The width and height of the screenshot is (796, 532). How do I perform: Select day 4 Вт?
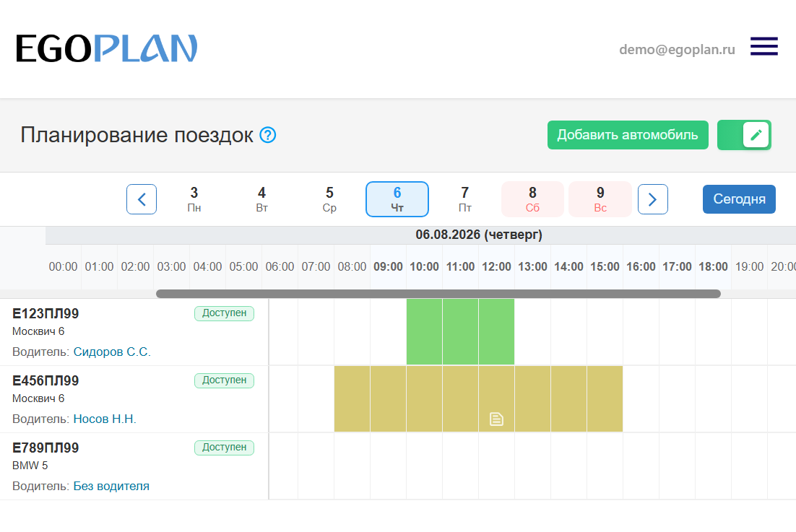click(x=262, y=199)
